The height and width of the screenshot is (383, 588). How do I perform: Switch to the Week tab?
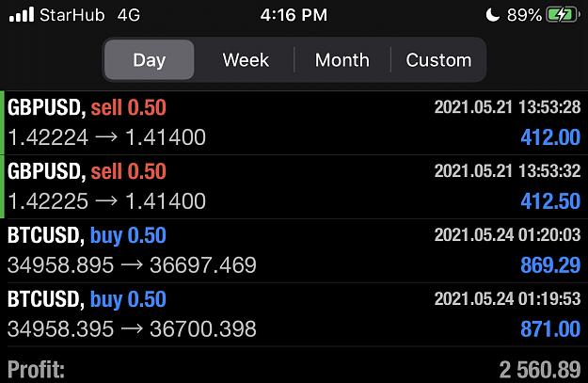tap(246, 59)
